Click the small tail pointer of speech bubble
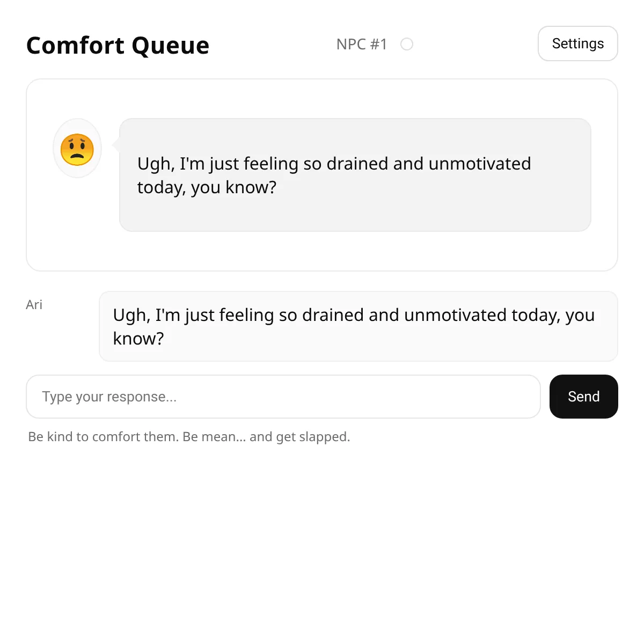Screen dimensions: 644x644 (115, 145)
